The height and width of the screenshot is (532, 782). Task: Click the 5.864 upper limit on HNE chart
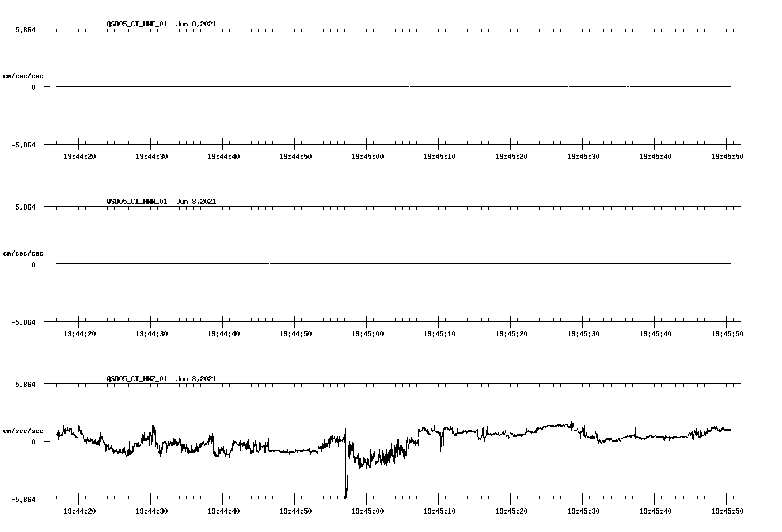25,29
